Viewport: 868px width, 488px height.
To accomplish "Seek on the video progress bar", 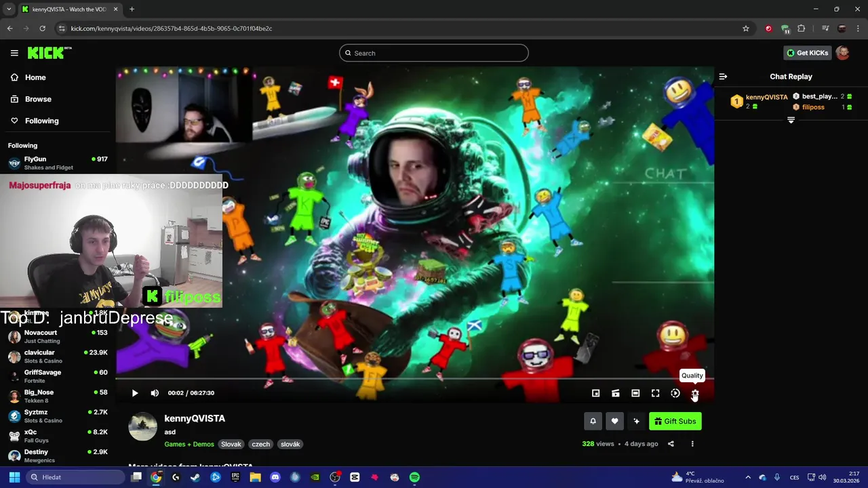I will click(414, 379).
